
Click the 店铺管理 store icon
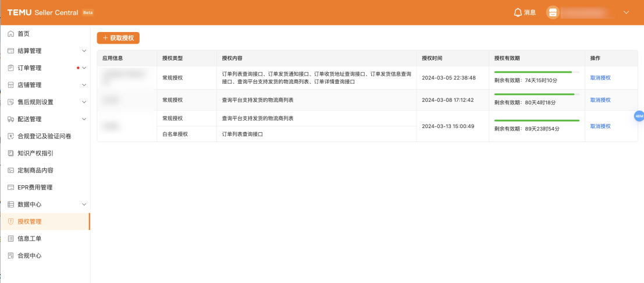tap(10, 85)
